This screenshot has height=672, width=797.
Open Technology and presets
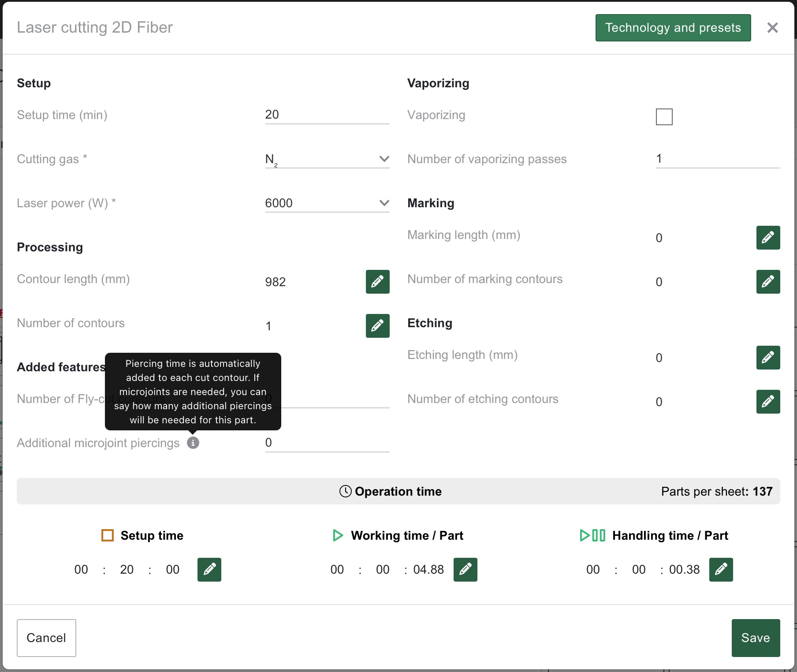pos(673,28)
